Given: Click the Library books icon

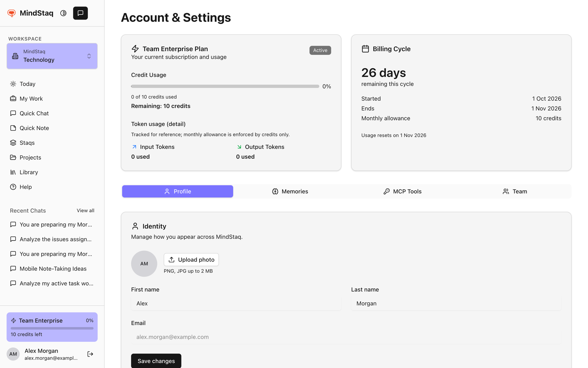Looking at the screenshot, I should tap(13, 172).
